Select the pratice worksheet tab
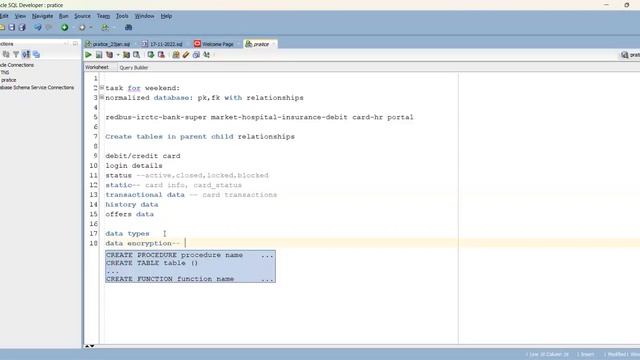The image size is (640, 360). 260,44
